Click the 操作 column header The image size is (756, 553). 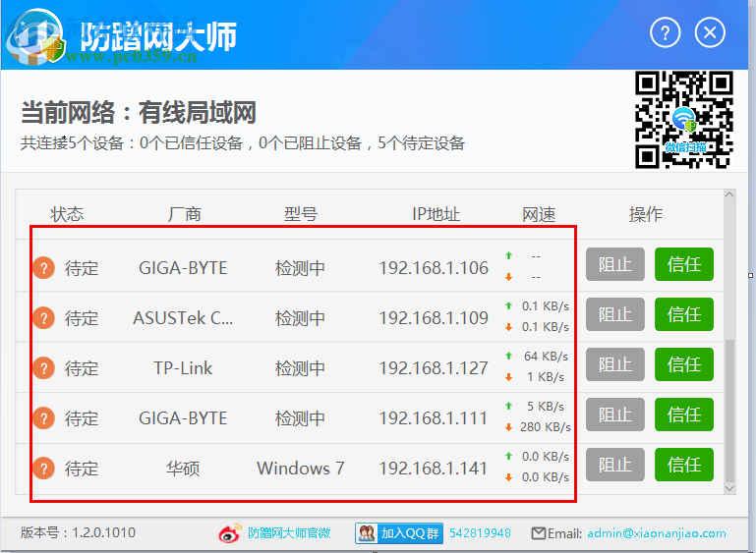(646, 214)
